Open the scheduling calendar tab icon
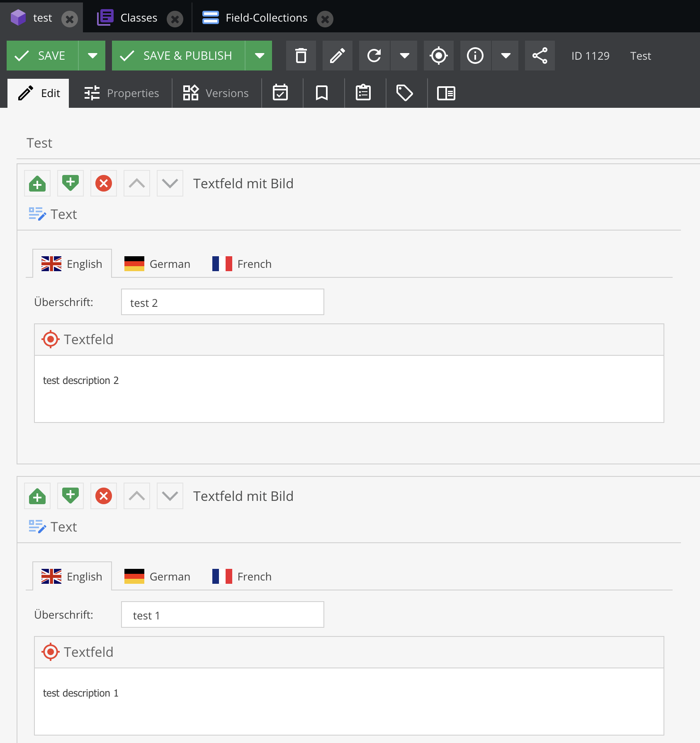700x743 pixels. pyautogui.click(x=280, y=93)
